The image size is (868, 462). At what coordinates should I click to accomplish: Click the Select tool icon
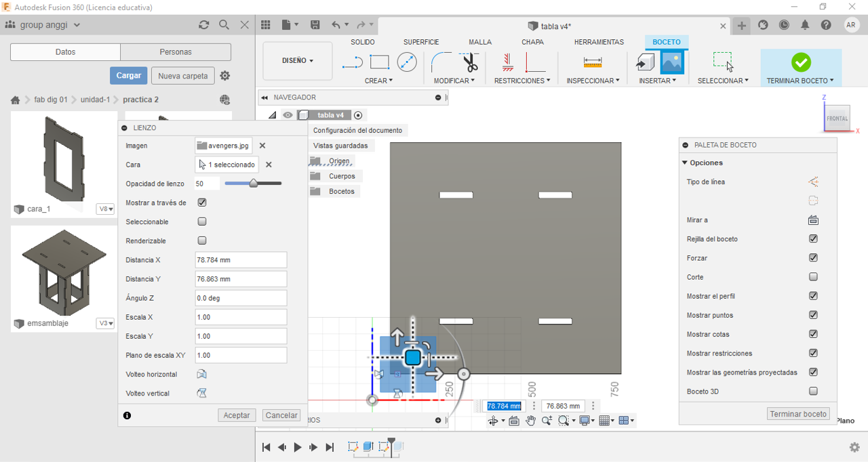click(x=723, y=62)
